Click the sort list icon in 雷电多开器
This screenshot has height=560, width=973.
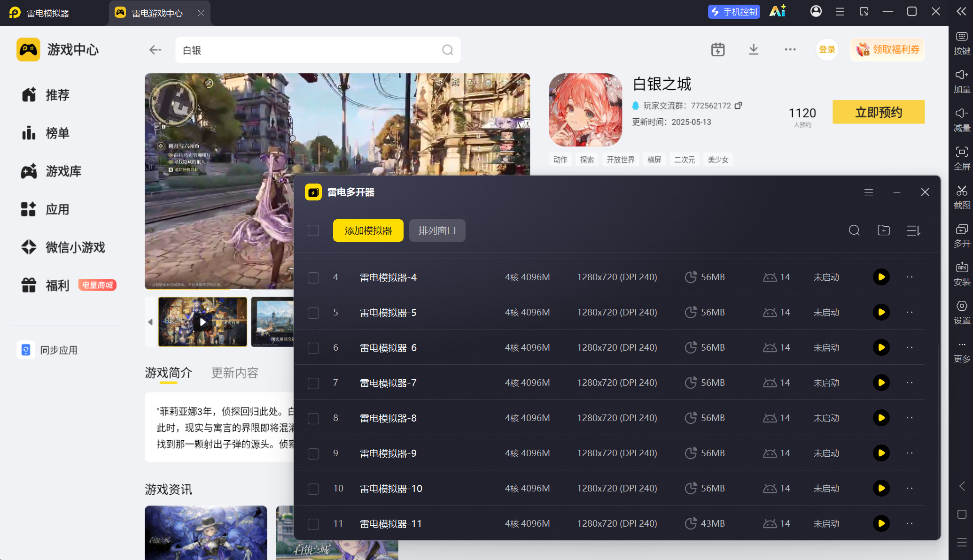click(x=913, y=230)
